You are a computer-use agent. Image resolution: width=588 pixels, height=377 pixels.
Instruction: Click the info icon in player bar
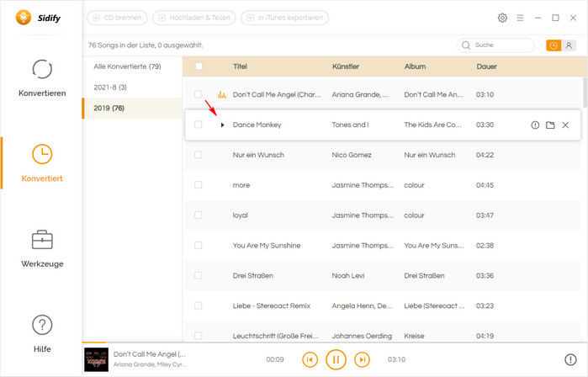point(570,359)
